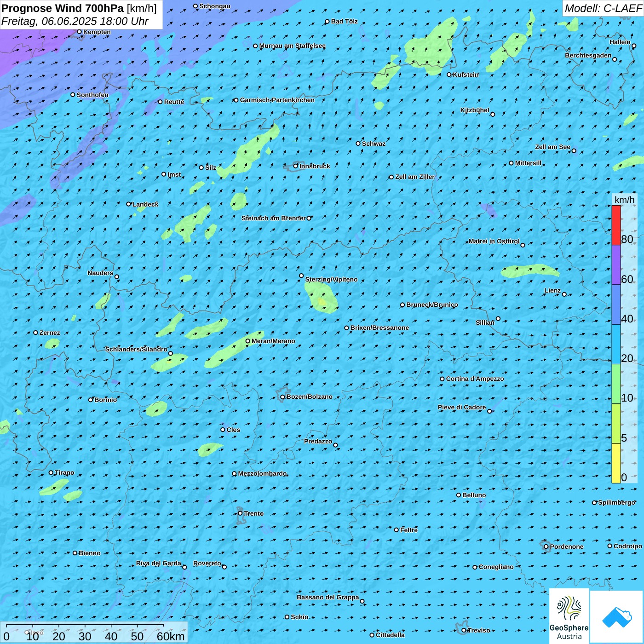
Task: Click the 'Garmisch-Partenkirchen' label
Action: click(x=277, y=100)
